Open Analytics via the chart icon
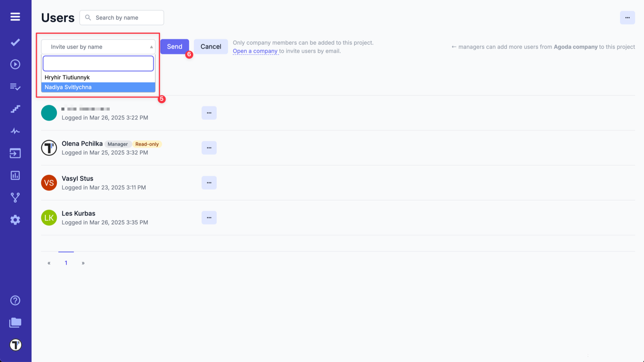 pyautogui.click(x=15, y=175)
